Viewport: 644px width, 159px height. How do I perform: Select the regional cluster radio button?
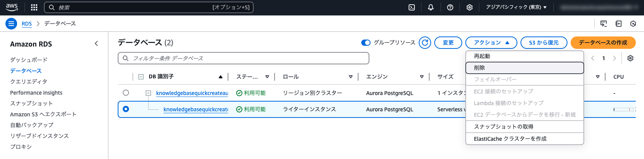[125, 93]
